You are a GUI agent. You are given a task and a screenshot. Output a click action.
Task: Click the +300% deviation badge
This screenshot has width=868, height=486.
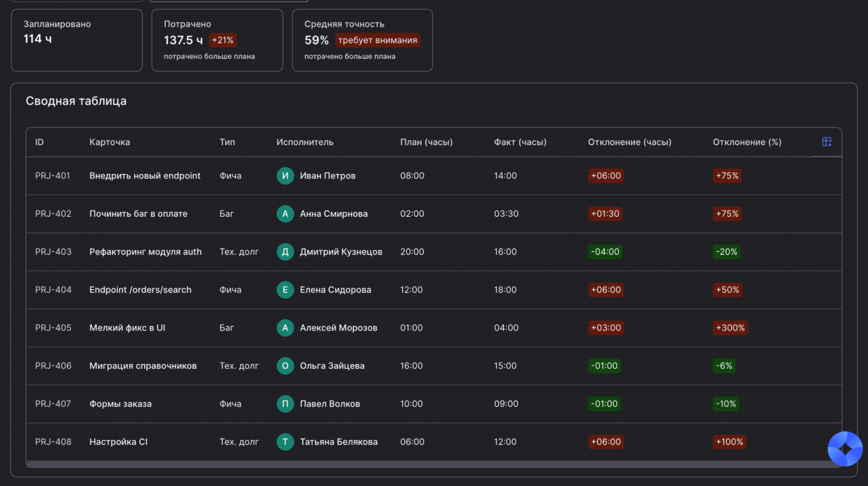[x=730, y=328]
